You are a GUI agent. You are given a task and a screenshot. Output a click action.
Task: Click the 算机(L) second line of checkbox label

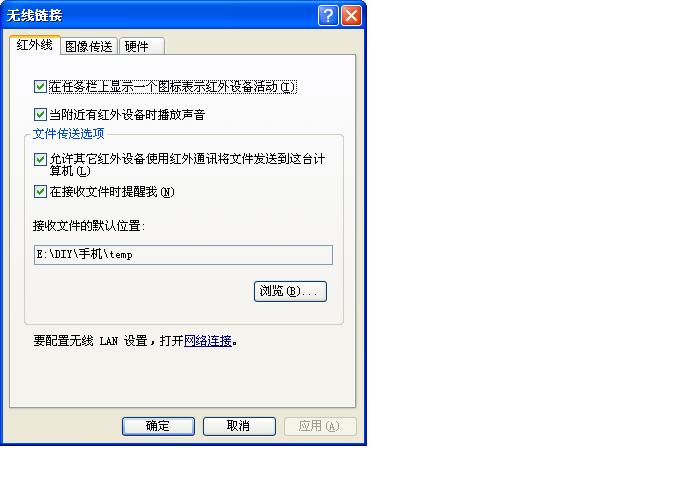70,171
